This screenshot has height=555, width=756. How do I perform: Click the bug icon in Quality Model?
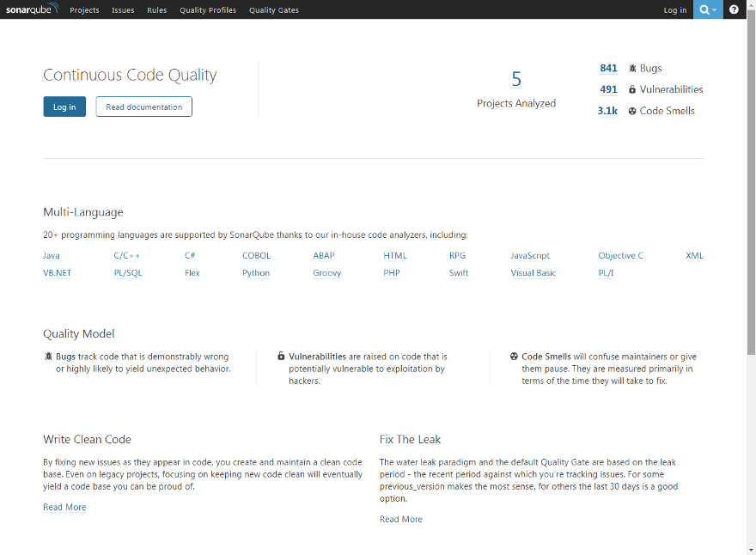tap(48, 357)
